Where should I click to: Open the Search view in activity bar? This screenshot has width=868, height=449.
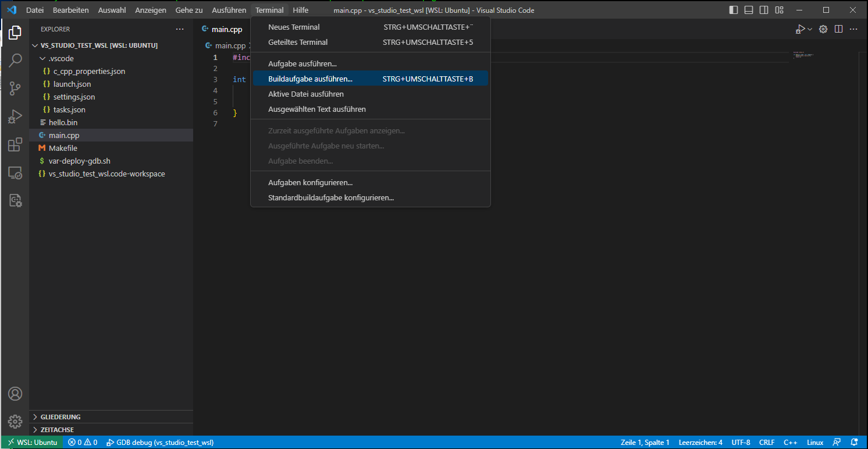pos(15,60)
